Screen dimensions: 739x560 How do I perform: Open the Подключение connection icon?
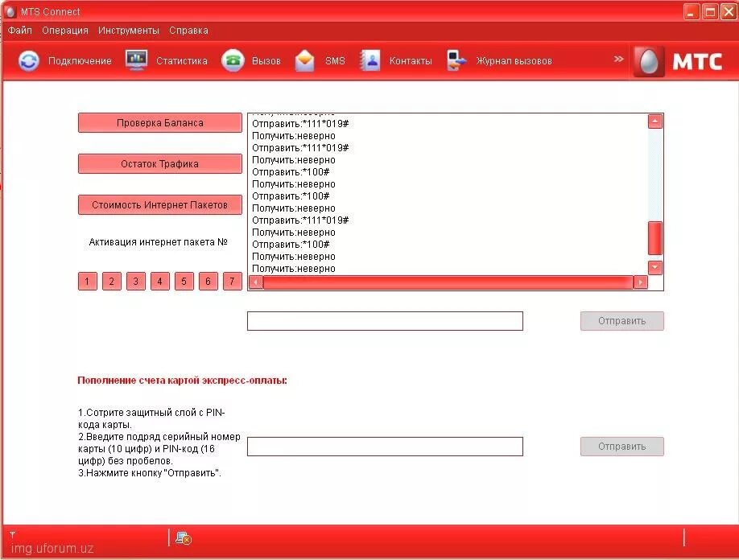tap(29, 61)
